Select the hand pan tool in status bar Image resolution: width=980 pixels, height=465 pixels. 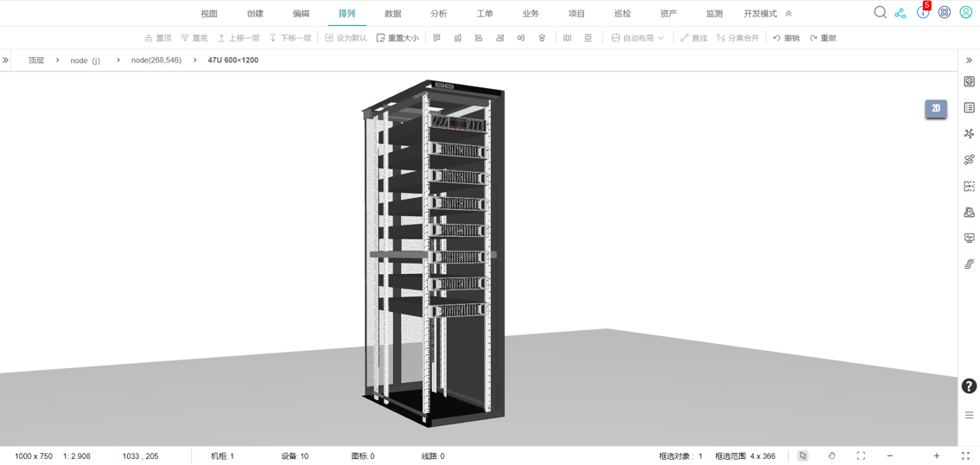tap(832, 455)
